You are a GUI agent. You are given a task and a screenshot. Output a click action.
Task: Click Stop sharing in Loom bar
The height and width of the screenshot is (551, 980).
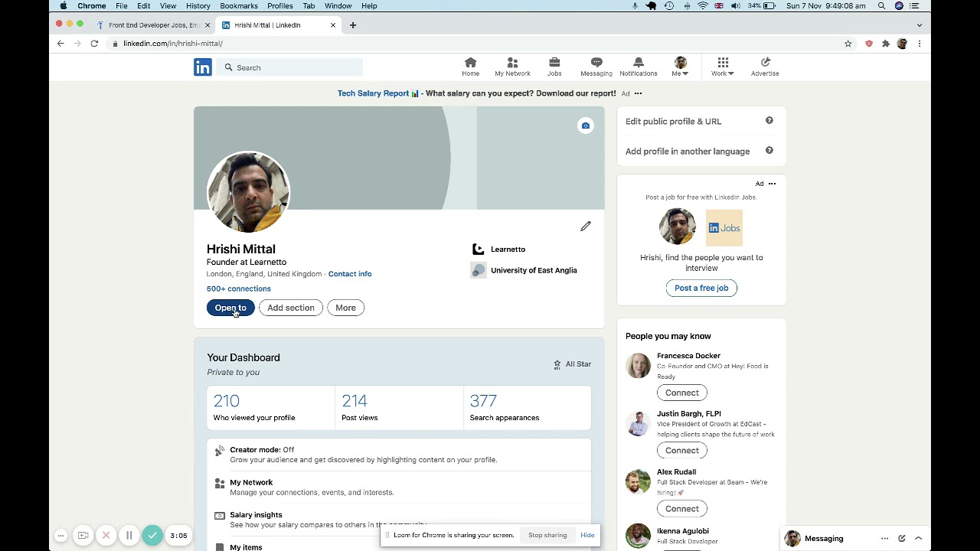tap(547, 535)
